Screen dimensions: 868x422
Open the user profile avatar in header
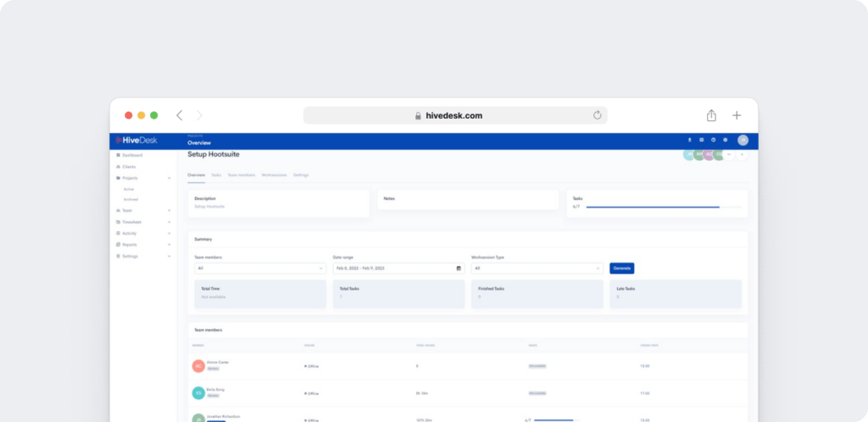coord(743,140)
